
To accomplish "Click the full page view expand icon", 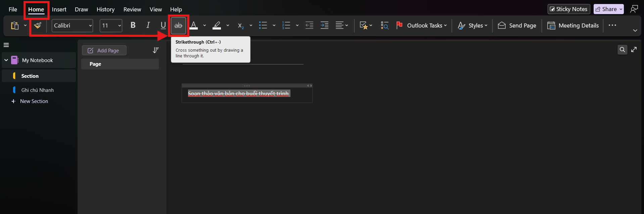I will 634,50.
